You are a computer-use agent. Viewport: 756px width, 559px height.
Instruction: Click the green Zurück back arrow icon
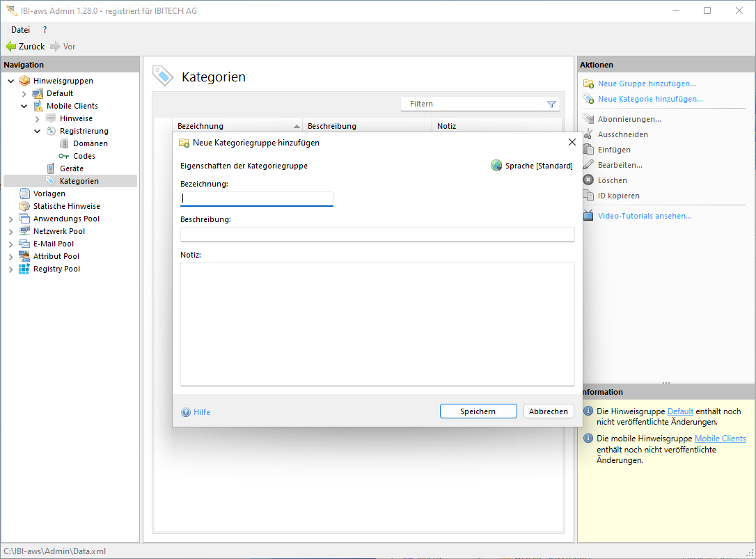tap(10, 47)
